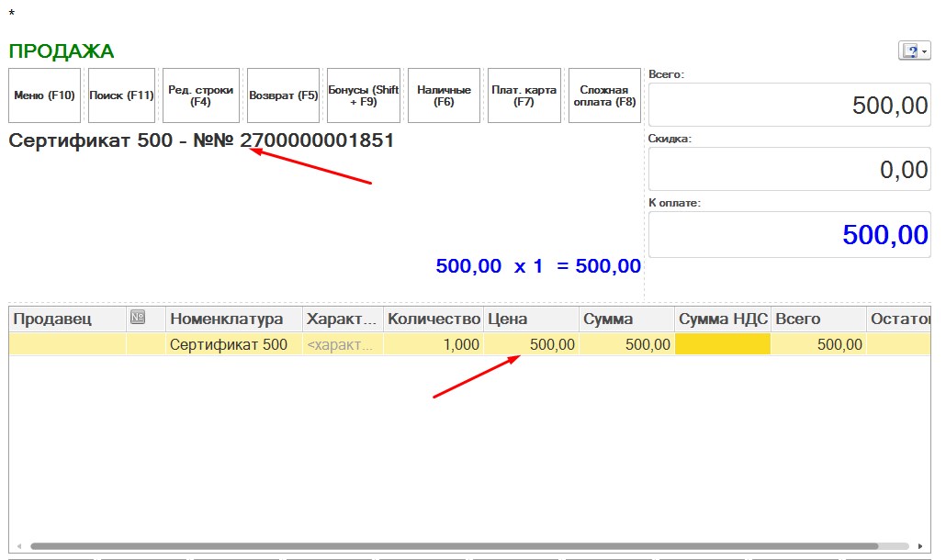
Task: Open Сложная оплата (F8) payment
Action: pos(604,95)
